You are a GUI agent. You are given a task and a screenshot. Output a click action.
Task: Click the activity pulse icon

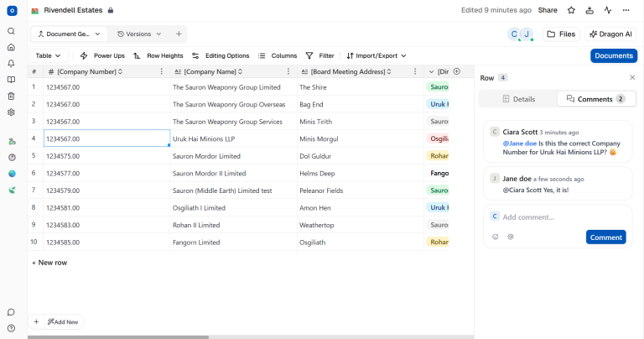tap(607, 10)
